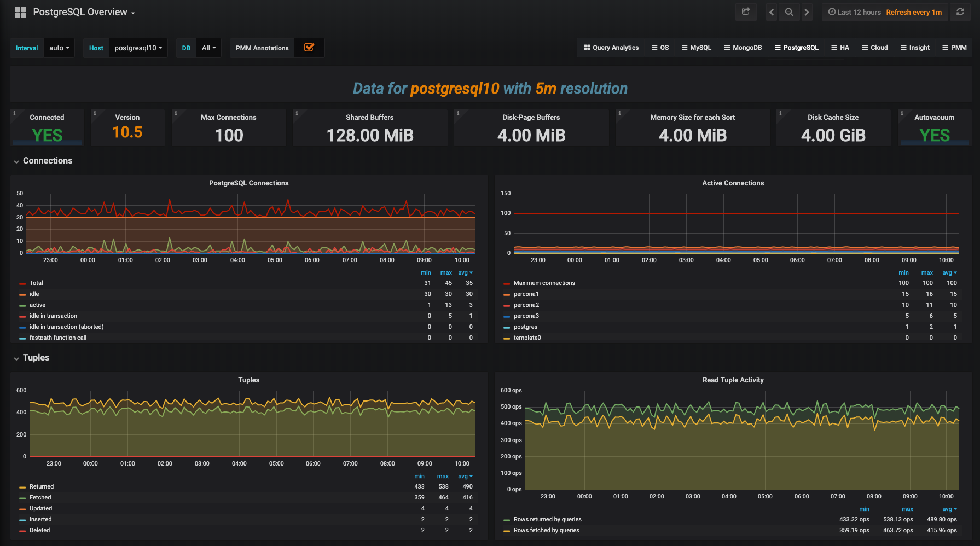Click the clock icon next to Last 12 hours
The image size is (980, 546).
coord(832,11)
